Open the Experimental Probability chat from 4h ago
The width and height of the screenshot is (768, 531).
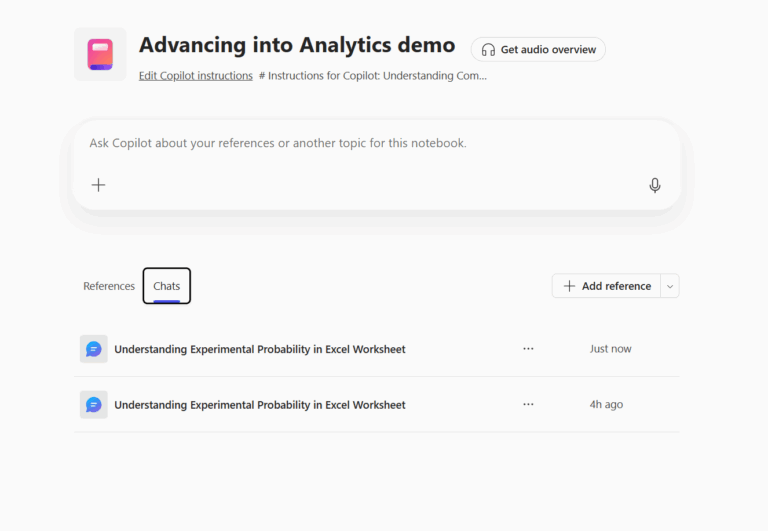pos(260,405)
